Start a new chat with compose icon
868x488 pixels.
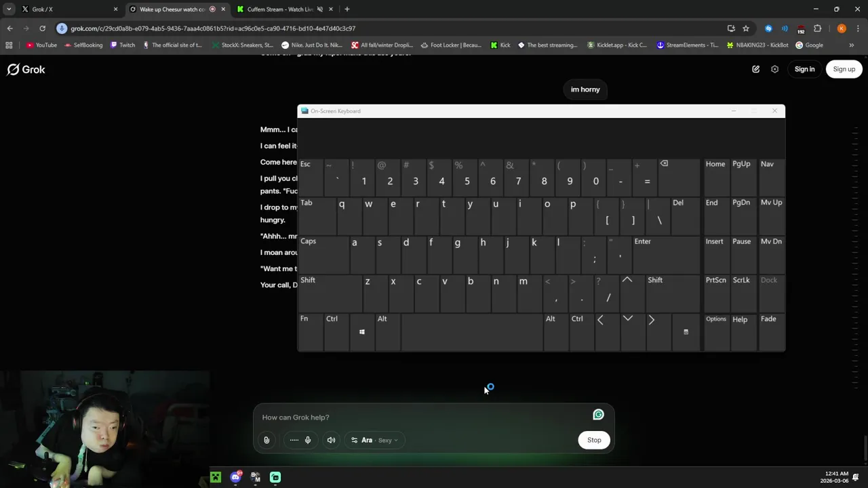[x=755, y=69]
